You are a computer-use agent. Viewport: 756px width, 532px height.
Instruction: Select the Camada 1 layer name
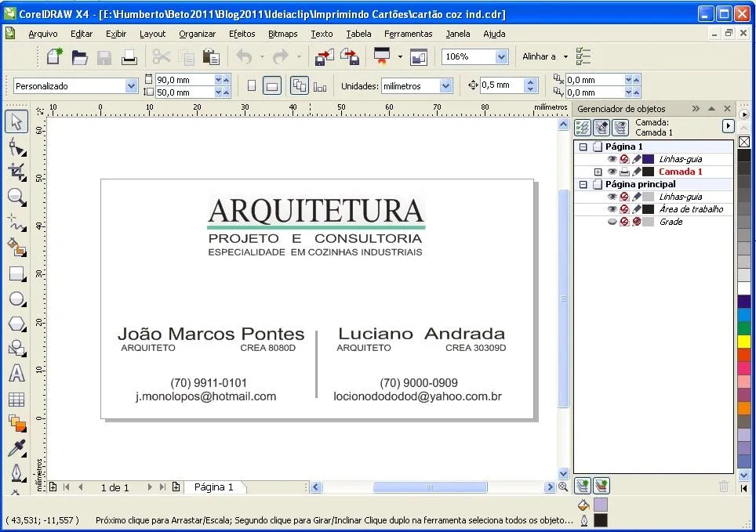point(680,172)
